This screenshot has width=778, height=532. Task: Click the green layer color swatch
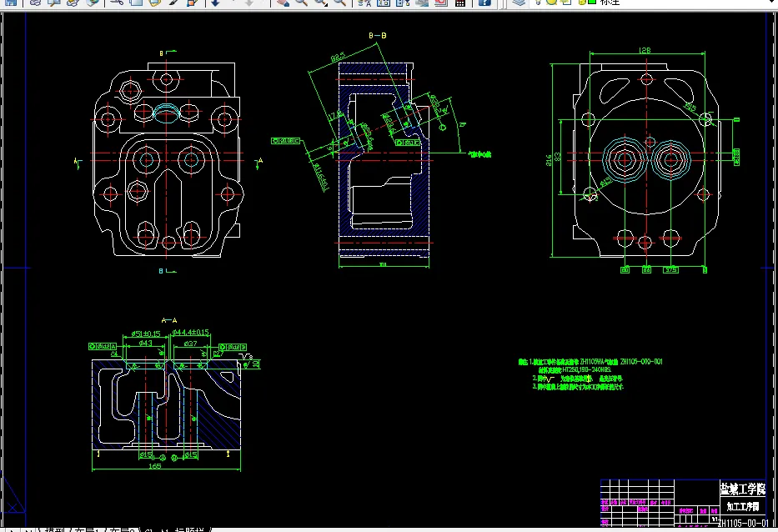click(592, 3)
